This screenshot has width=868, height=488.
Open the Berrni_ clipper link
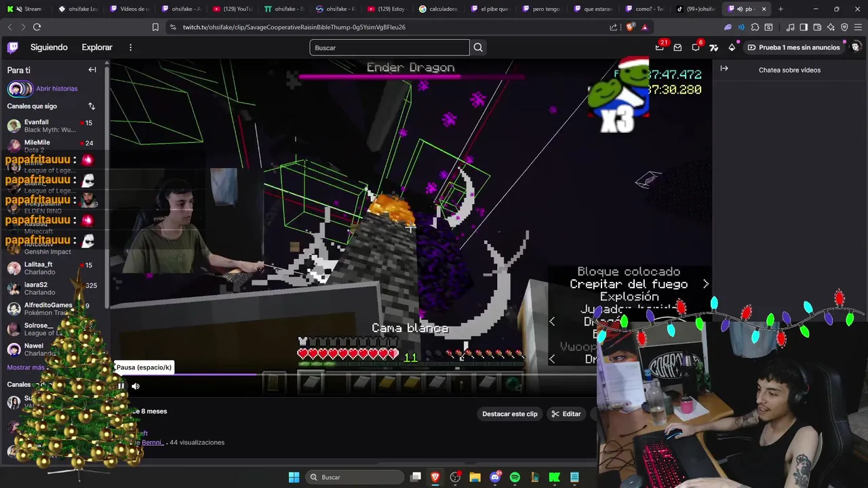pos(153,443)
